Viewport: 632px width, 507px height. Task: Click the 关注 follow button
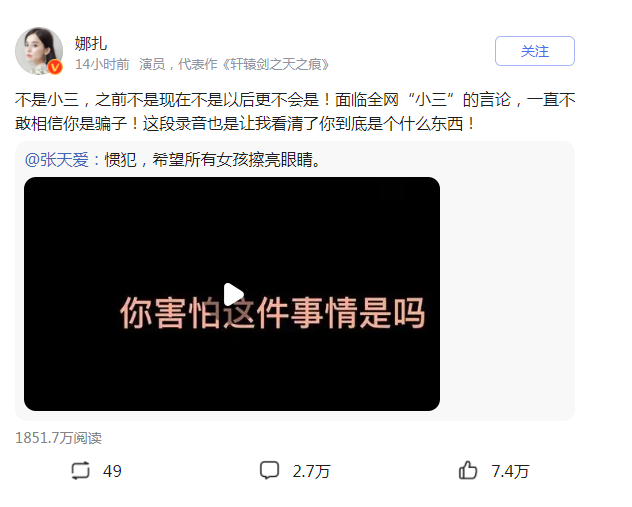tap(534, 51)
